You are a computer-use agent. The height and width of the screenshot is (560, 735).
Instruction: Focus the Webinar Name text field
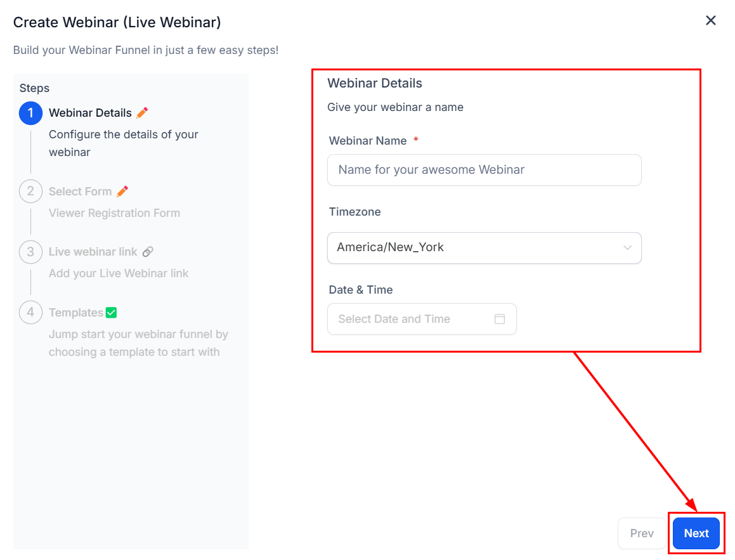click(484, 170)
